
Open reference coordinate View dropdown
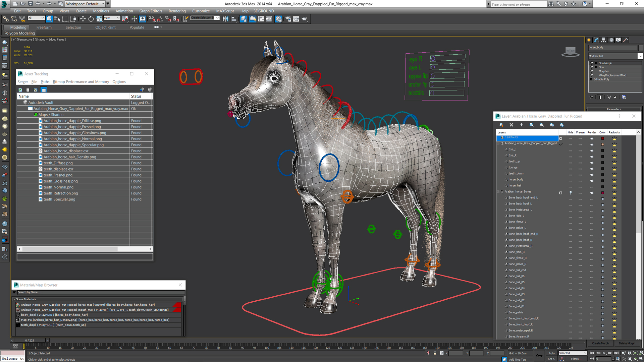click(x=112, y=18)
